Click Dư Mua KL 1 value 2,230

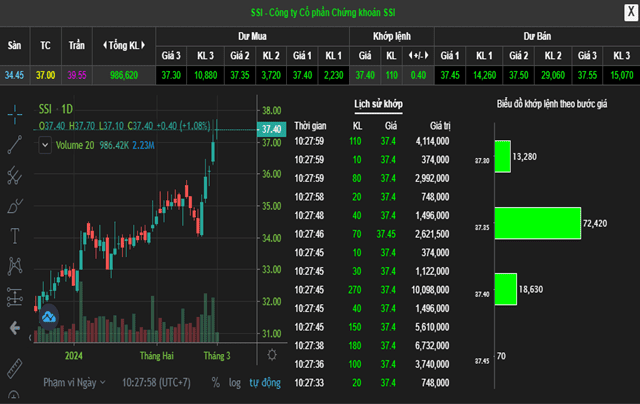[x=333, y=75]
